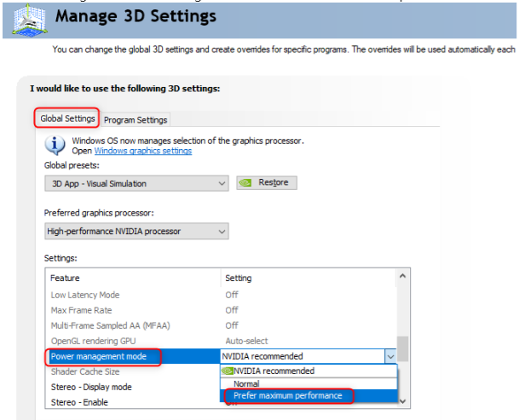Choose Normal power management option

tap(245, 383)
